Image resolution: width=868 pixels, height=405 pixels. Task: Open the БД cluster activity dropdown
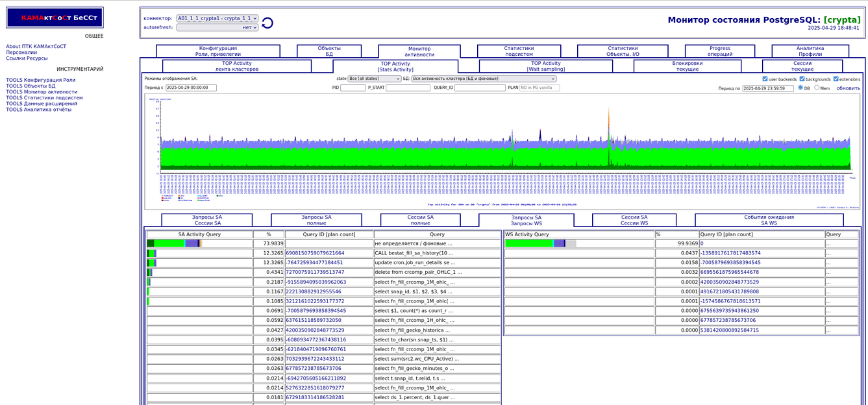pos(484,79)
